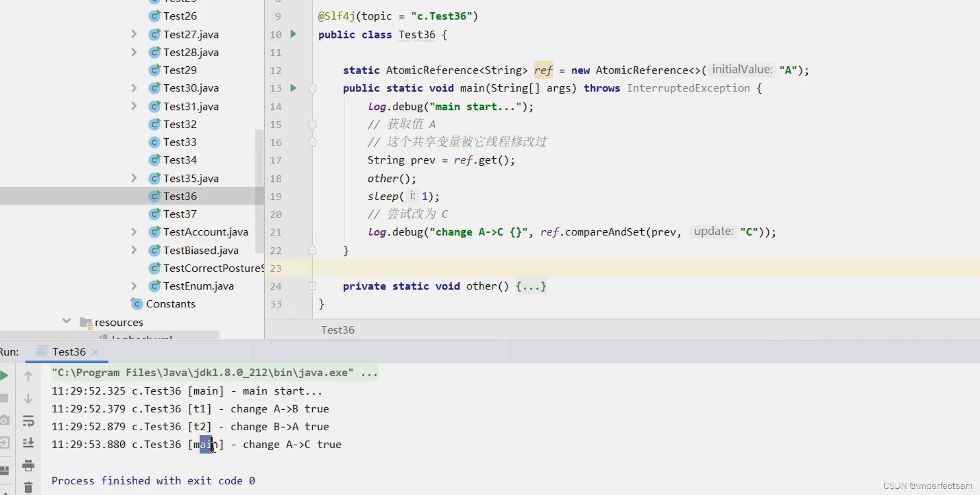Click the print console output icon
This screenshot has width=980, height=495.
(x=28, y=466)
